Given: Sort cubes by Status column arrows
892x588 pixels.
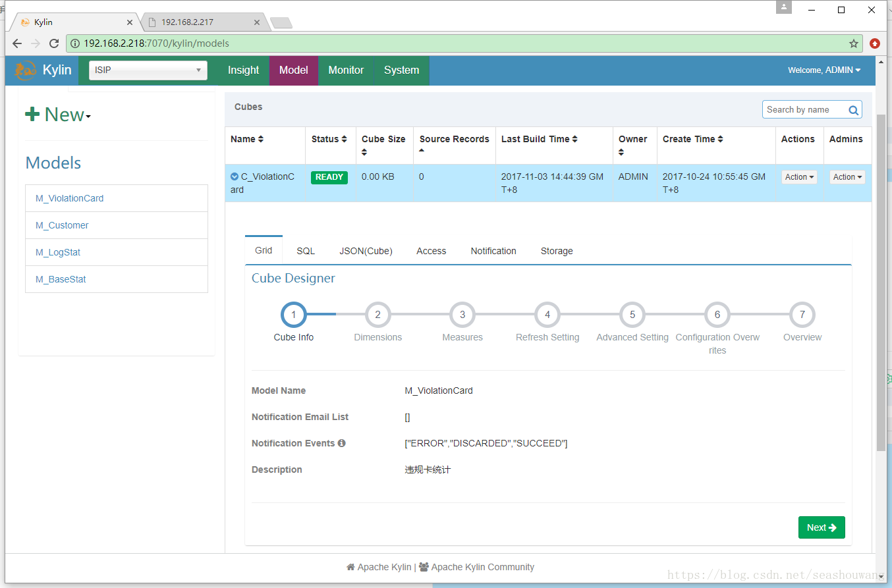Looking at the screenshot, I should [344, 139].
